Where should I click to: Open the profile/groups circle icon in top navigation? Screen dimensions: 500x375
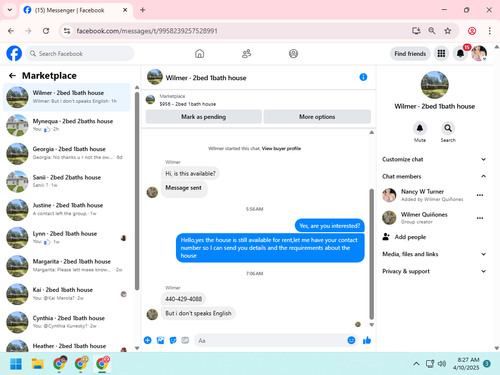point(293,54)
